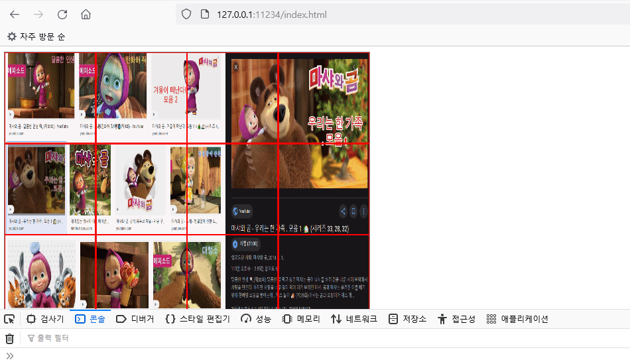
Task: Open the 대청소 episode thumbnail
Action: (x=187, y=274)
